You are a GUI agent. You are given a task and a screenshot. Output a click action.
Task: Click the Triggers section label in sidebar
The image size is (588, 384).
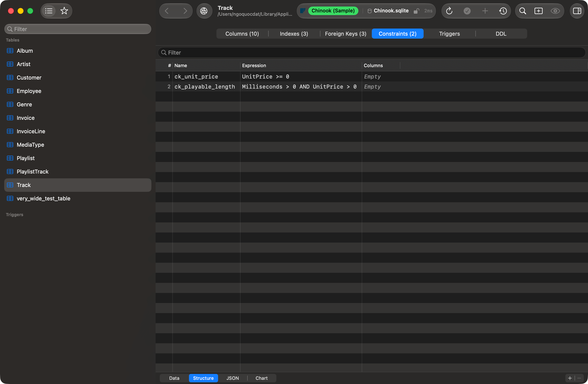pyautogui.click(x=15, y=215)
